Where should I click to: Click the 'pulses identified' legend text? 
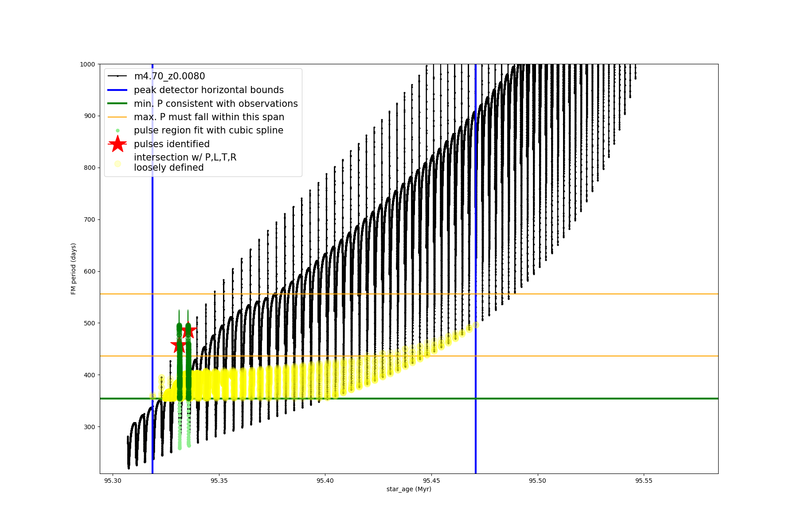[172, 144]
